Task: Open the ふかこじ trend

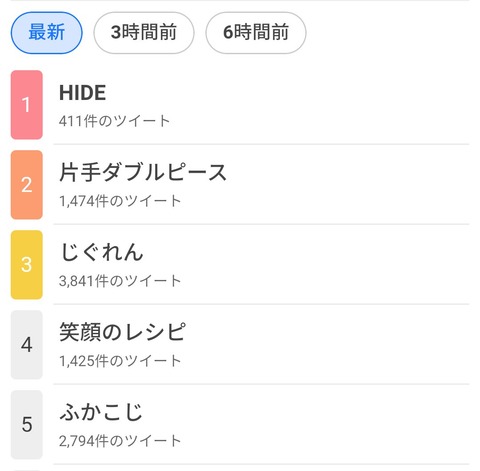Action: click(101, 412)
